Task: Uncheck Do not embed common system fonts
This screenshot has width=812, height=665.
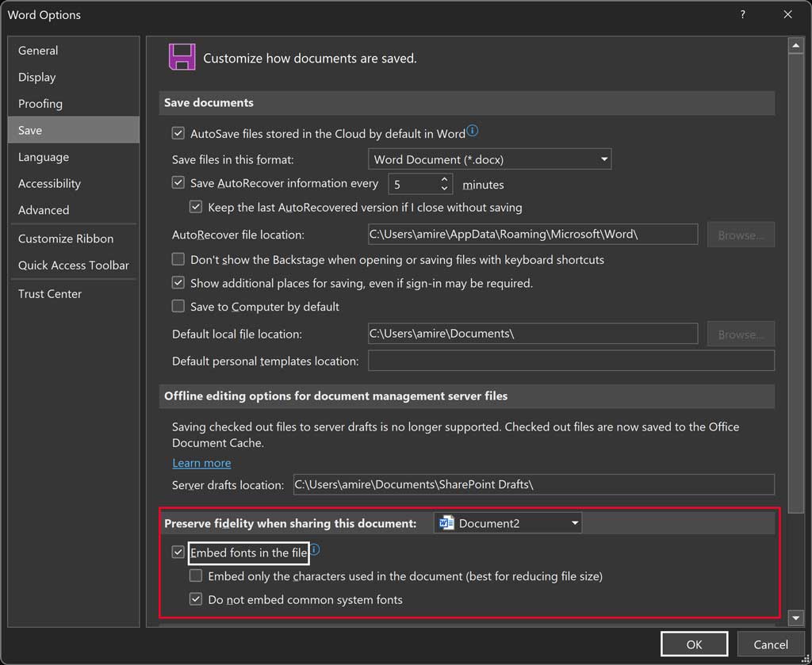Action: pos(196,600)
